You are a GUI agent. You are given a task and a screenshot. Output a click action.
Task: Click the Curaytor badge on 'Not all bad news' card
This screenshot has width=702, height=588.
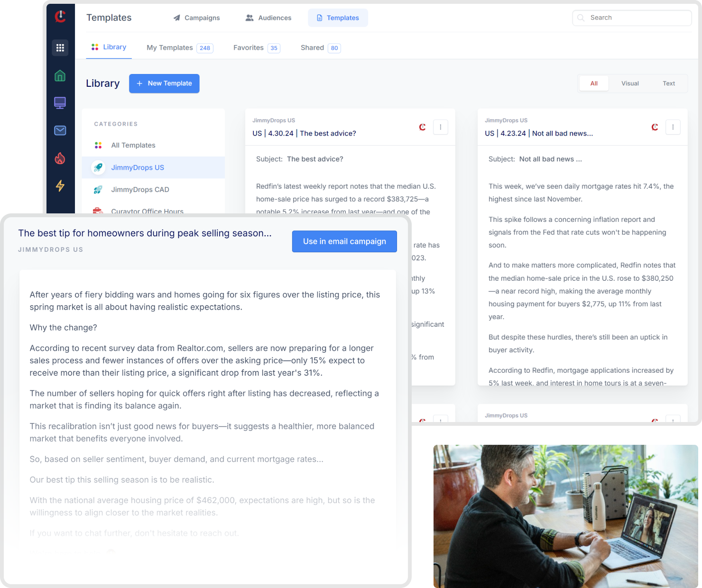(655, 127)
